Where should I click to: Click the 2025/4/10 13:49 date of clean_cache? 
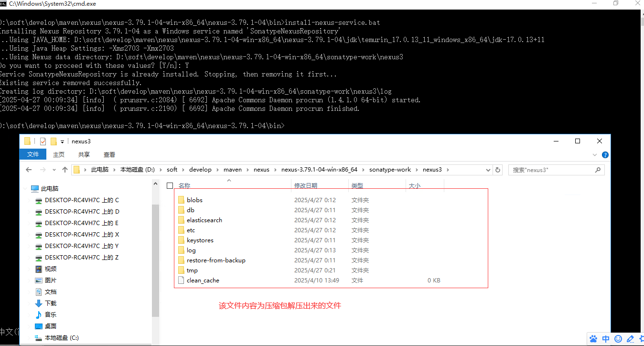(x=316, y=281)
